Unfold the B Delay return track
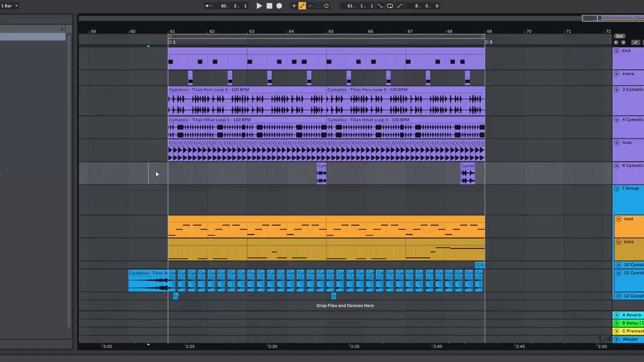 [617, 323]
